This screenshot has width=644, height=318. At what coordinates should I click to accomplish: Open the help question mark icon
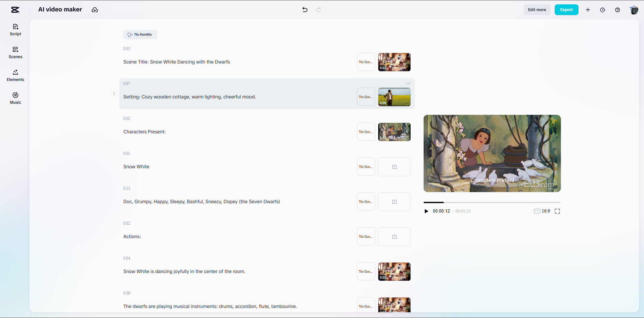[617, 10]
